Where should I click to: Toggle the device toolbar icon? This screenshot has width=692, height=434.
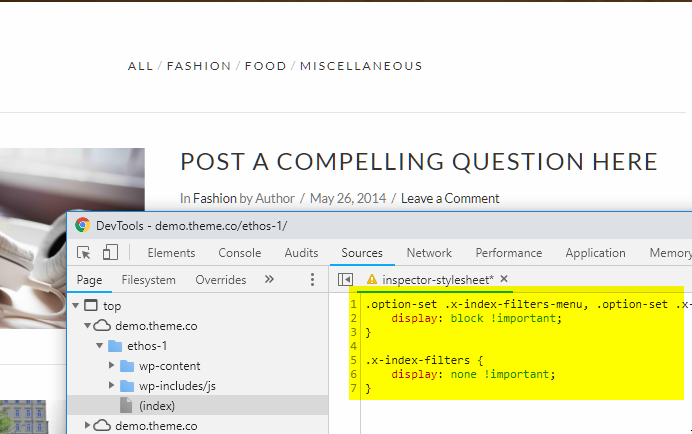(x=110, y=253)
